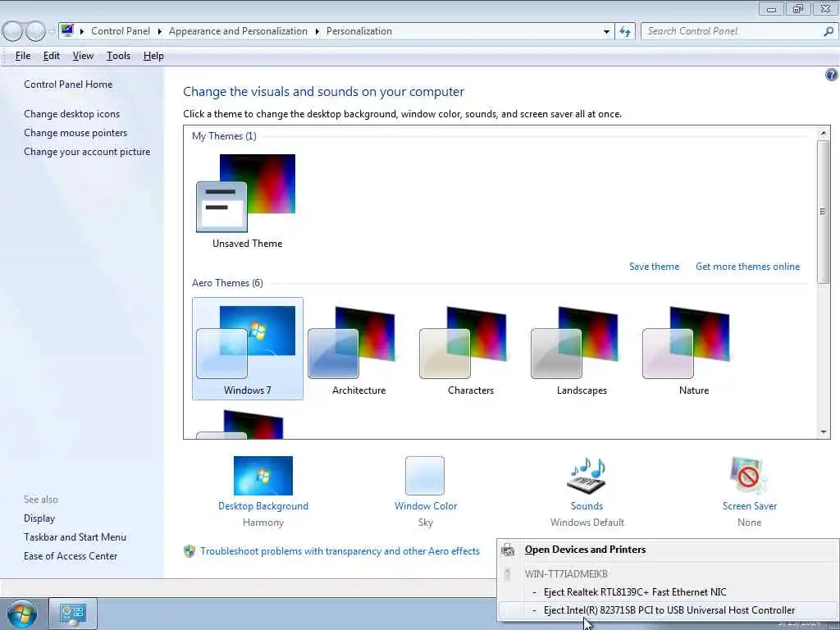Image resolution: width=840 pixels, height=630 pixels.
Task: Click the printer icon in the popup menu
Action: [508, 550]
